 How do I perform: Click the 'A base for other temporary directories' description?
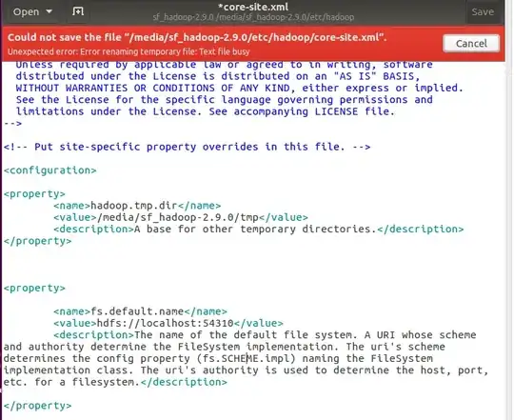click(x=259, y=230)
